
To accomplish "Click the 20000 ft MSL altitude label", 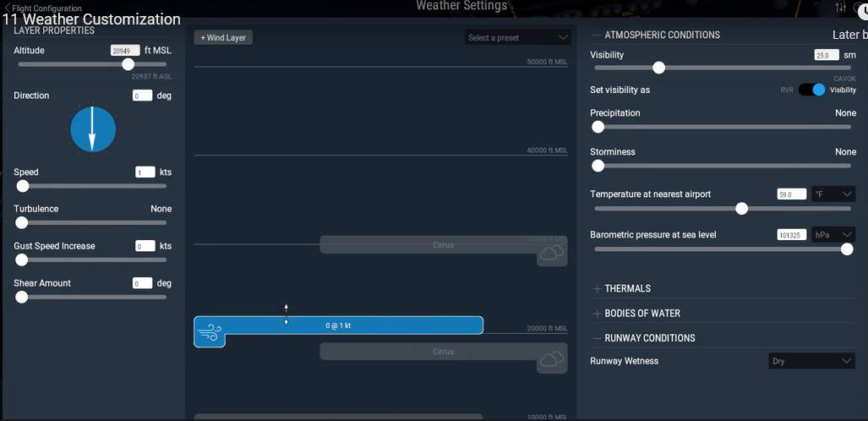I will click(548, 329).
